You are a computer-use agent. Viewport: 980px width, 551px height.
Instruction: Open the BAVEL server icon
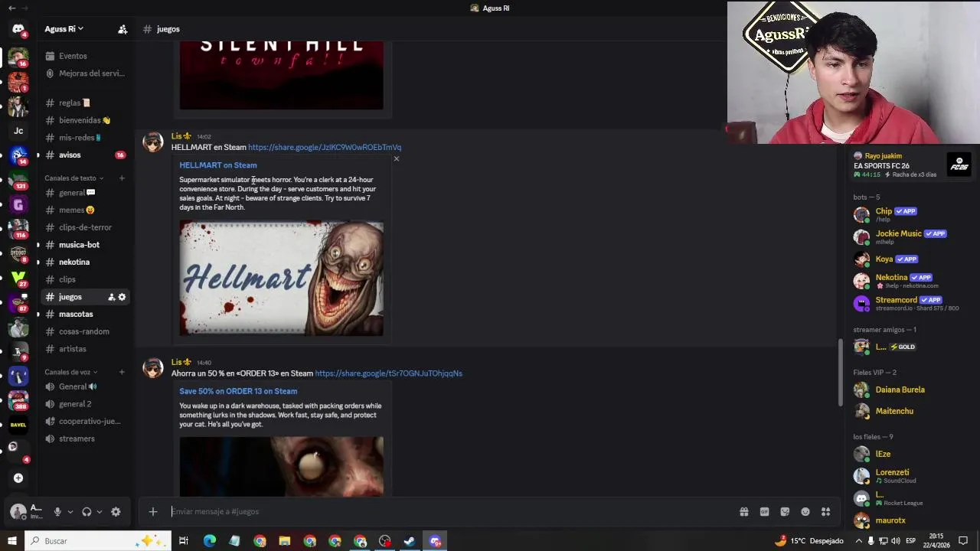(x=18, y=425)
